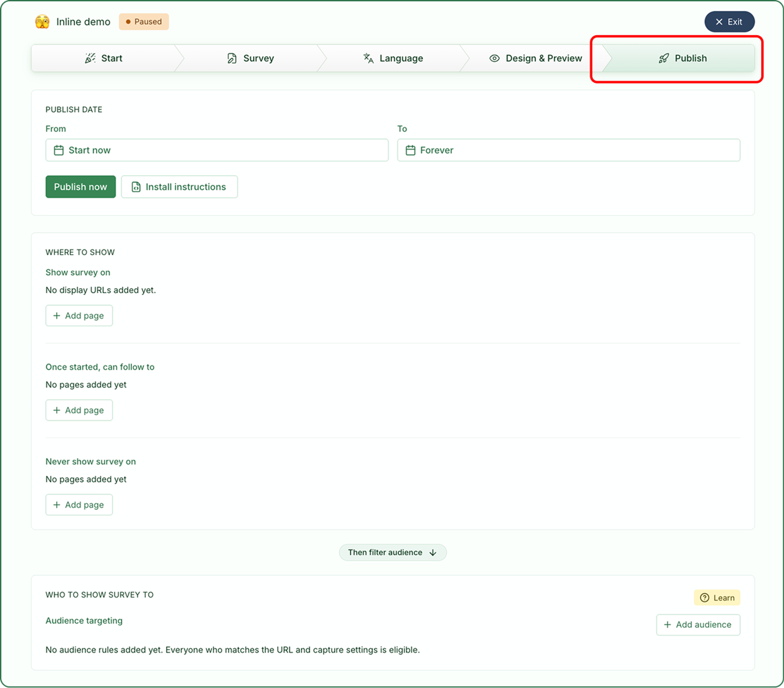Click the 'WHERE TO SHOW' heading
784x688 pixels.
[x=80, y=252]
